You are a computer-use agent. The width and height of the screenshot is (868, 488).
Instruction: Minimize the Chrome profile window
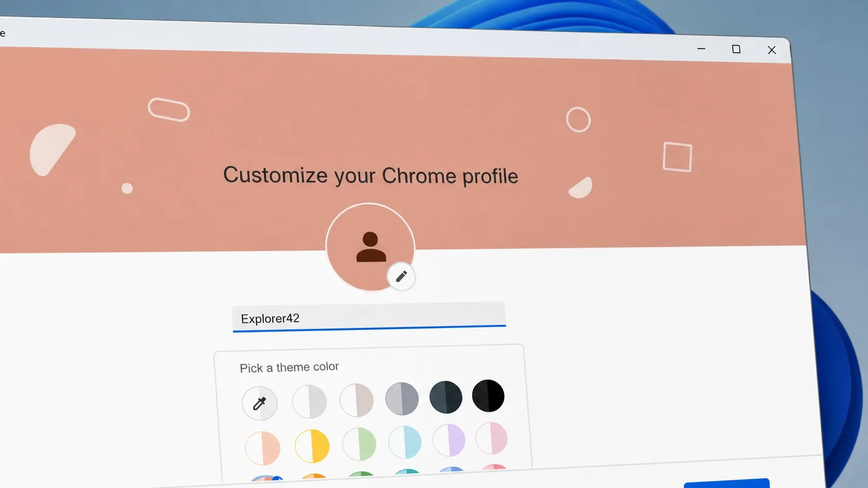click(x=701, y=48)
